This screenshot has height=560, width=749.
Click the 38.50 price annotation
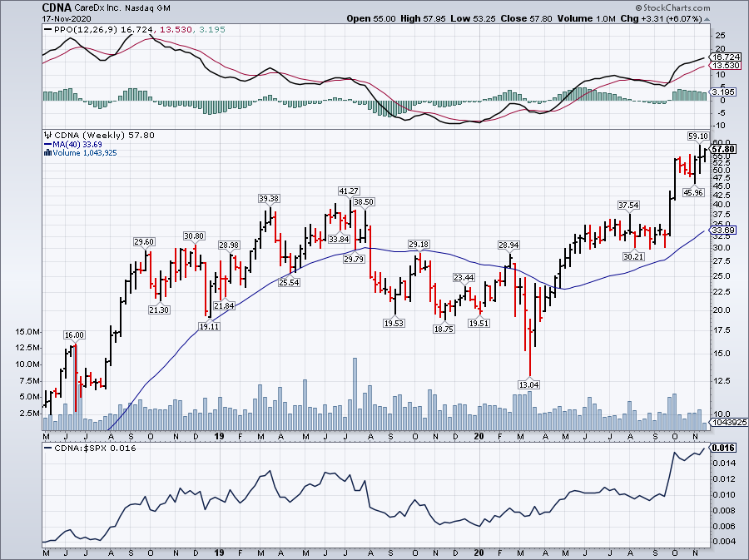(x=364, y=202)
